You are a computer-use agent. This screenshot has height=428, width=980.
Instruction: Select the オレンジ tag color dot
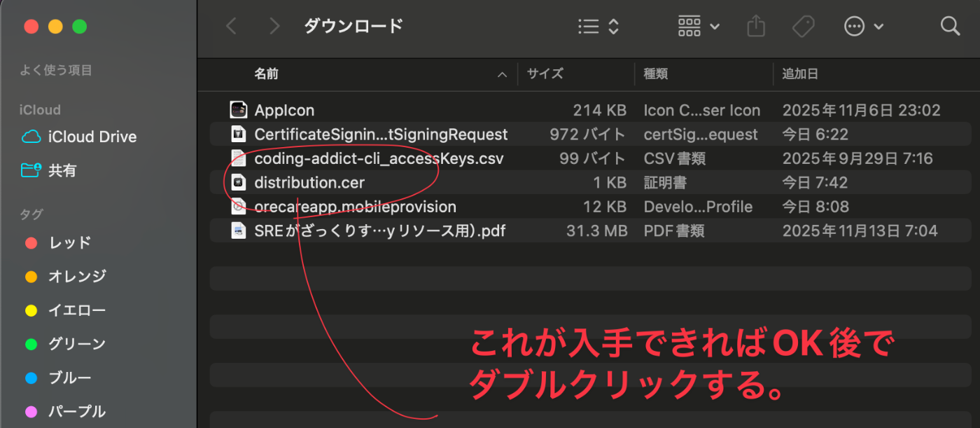tap(31, 277)
